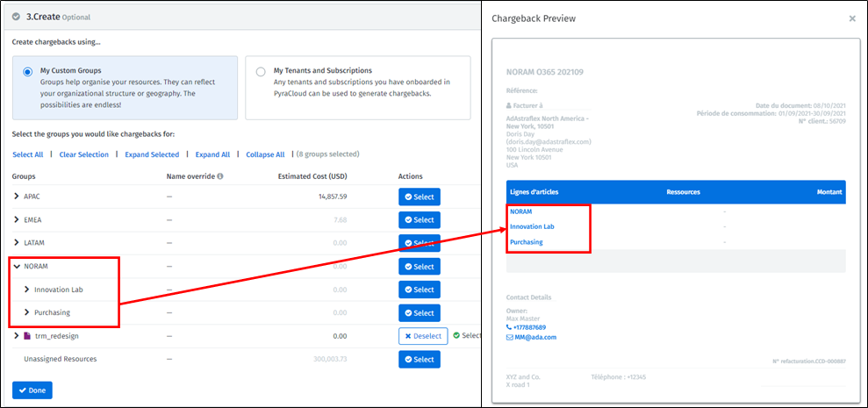Click the purple trm_redesign document icon

click(27, 336)
